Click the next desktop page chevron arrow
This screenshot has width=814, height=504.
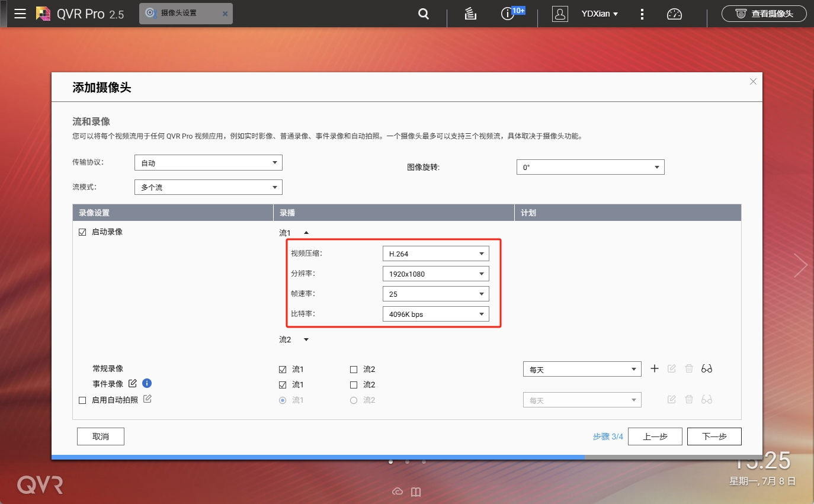[801, 265]
